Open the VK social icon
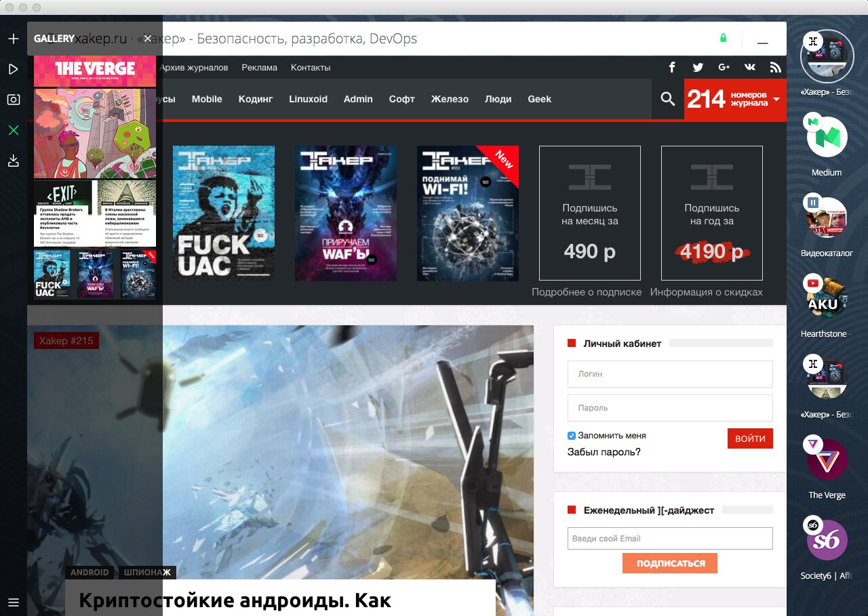 750,67
